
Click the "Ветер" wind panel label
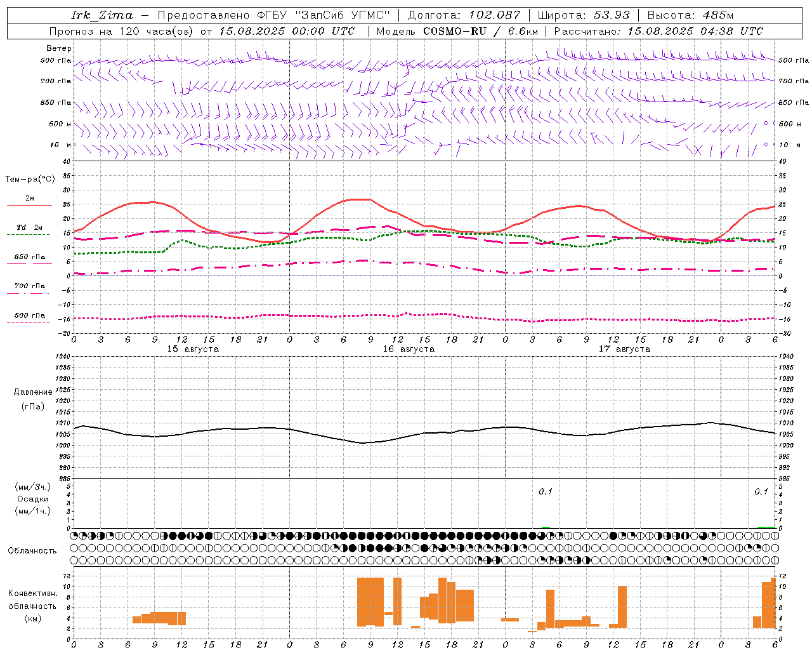click(59, 48)
